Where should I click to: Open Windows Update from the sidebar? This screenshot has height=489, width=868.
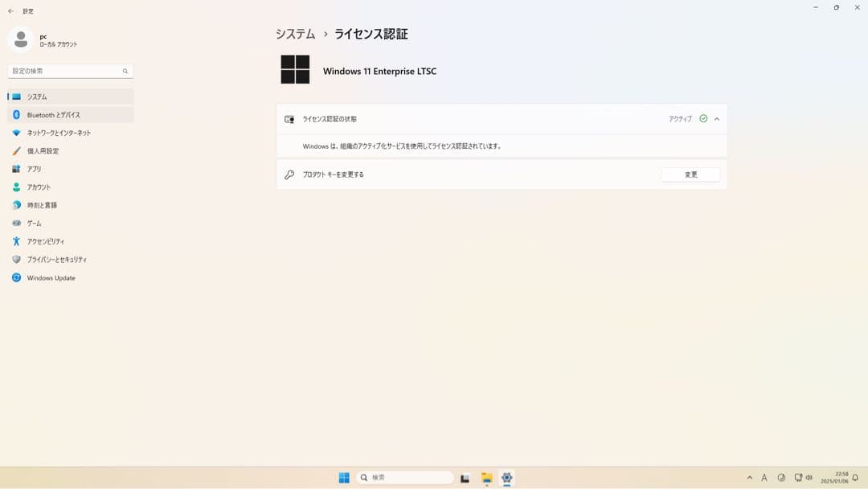[x=51, y=277]
